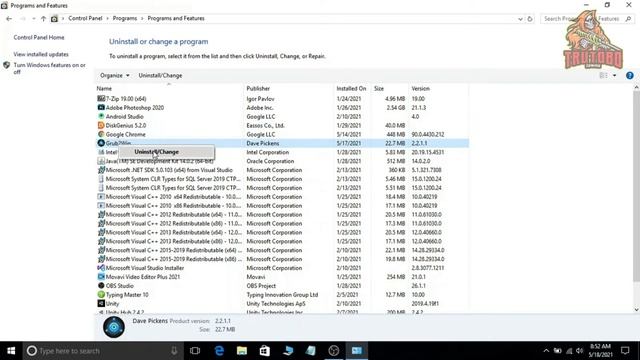This screenshot has width=640, height=360.
Task: Click the vertical scrollbar of the list
Action: tap(636, 186)
